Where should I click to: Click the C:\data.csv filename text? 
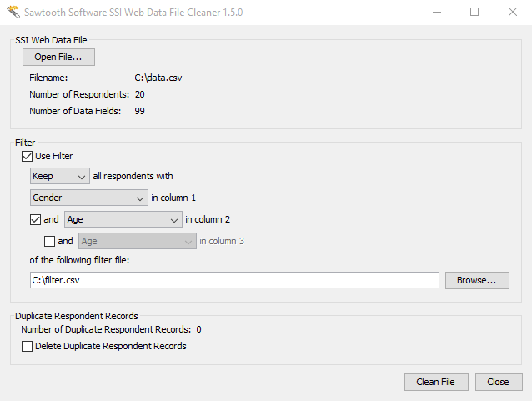[158, 78]
